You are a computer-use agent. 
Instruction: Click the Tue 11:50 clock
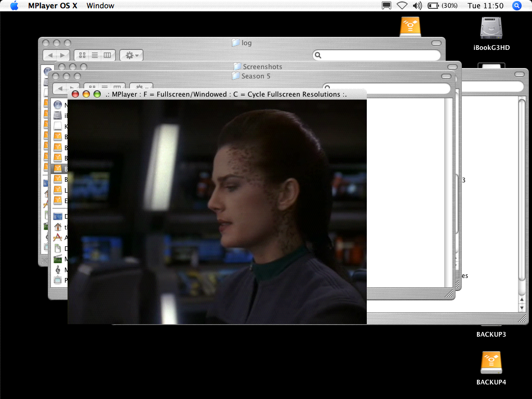point(486,5)
